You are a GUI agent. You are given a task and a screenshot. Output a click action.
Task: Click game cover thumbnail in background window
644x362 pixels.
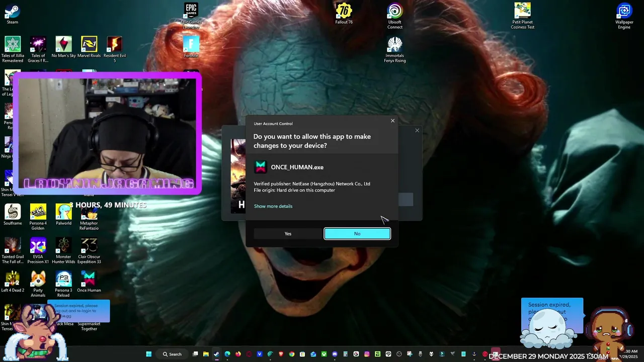tap(238, 176)
